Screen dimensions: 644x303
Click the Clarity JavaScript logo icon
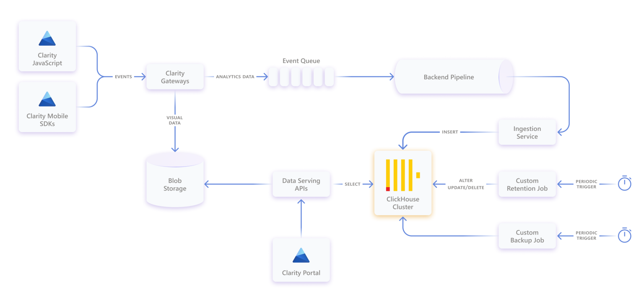point(47,38)
